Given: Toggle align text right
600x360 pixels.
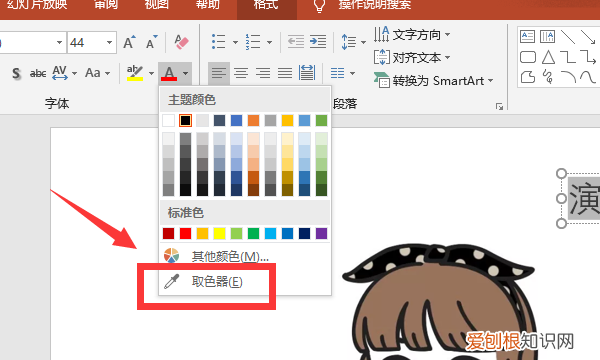Looking at the screenshot, I should click(x=263, y=73).
